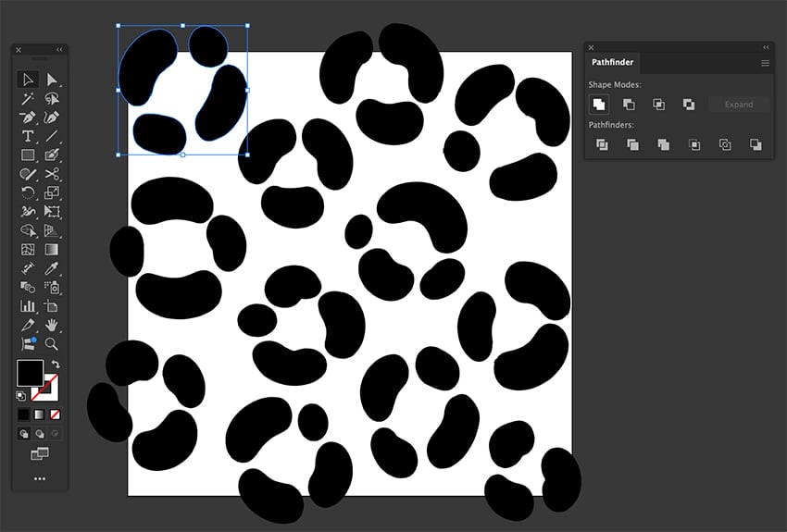Select the Curvature tool
Viewport: 787px width, 532px height.
click(x=52, y=118)
